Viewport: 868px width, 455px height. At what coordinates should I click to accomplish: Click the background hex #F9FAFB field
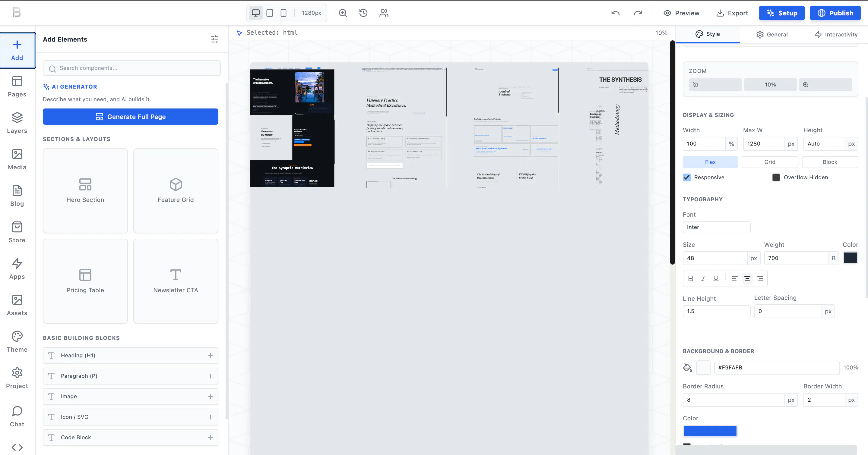[777, 368]
